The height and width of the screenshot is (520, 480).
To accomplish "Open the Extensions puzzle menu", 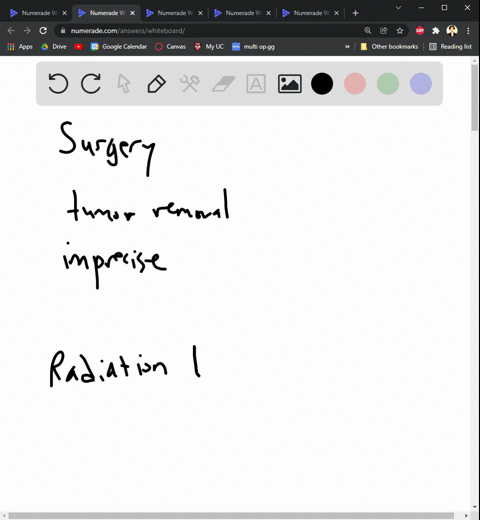I will click(x=436, y=31).
